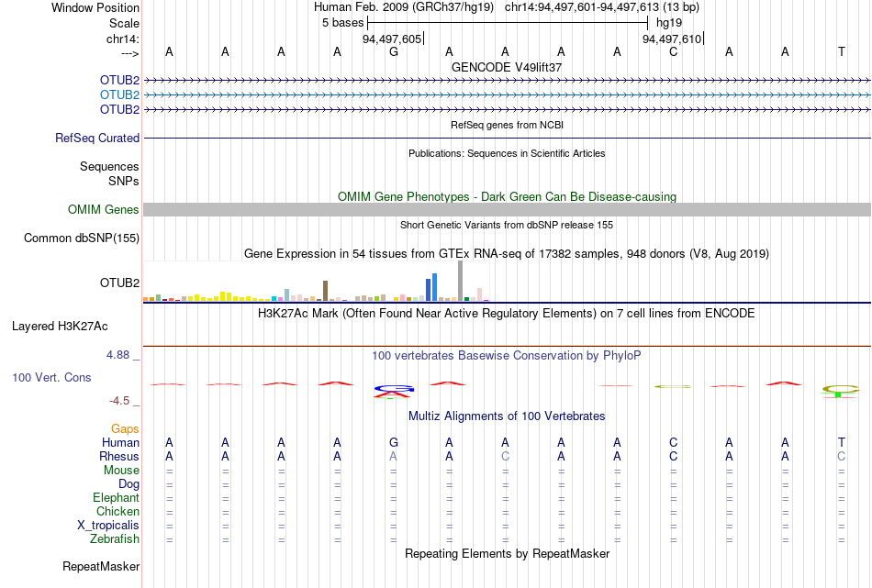Image resolution: width=872 pixels, height=588 pixels.
Task: Open the Layered H3K27Ac track label
Action: [60, 327]
